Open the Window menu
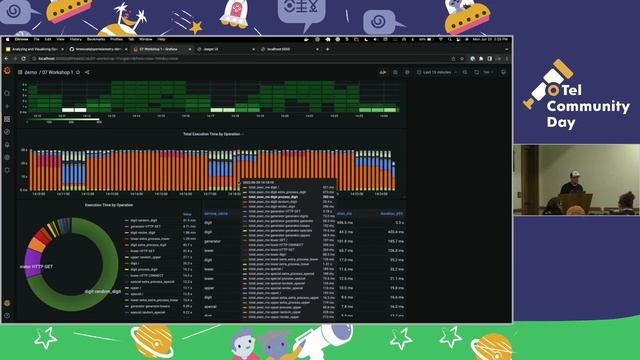Image resolution: width=640 pixels, height=360 pixels. tap(146, 39)
